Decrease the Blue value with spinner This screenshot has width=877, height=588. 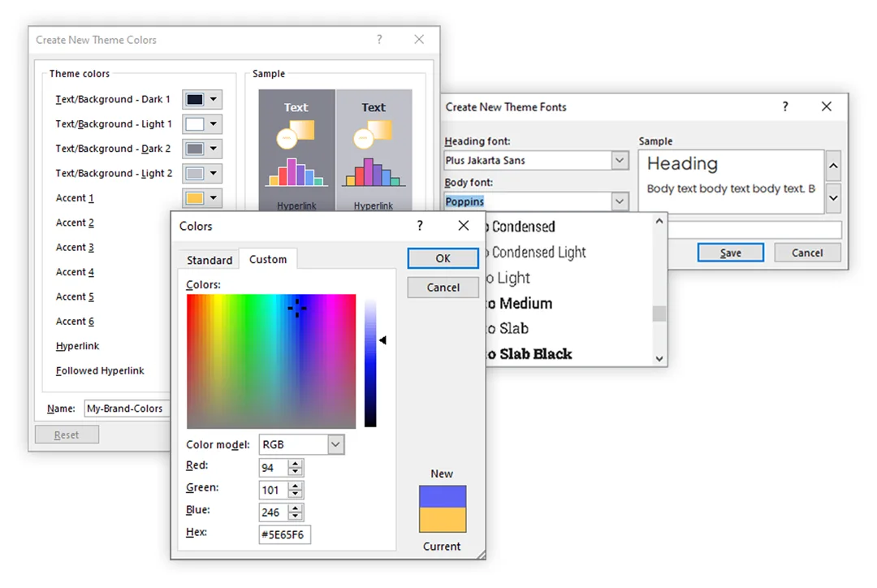296,516
